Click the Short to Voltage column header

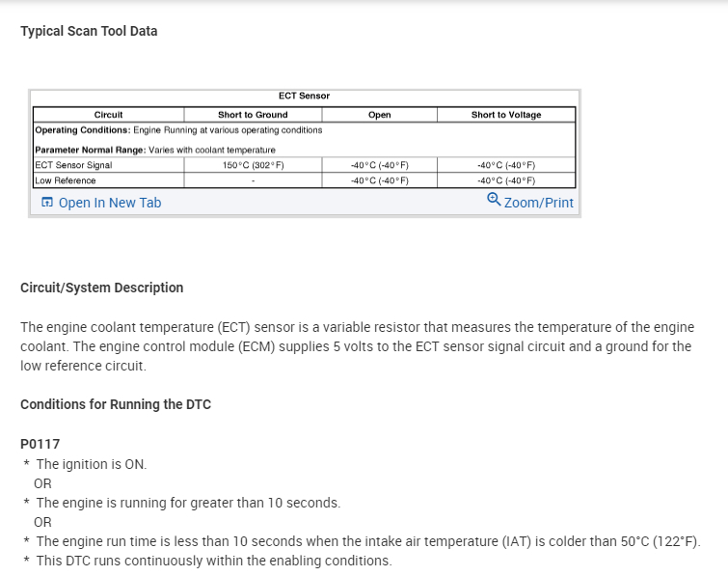(505, 115)
